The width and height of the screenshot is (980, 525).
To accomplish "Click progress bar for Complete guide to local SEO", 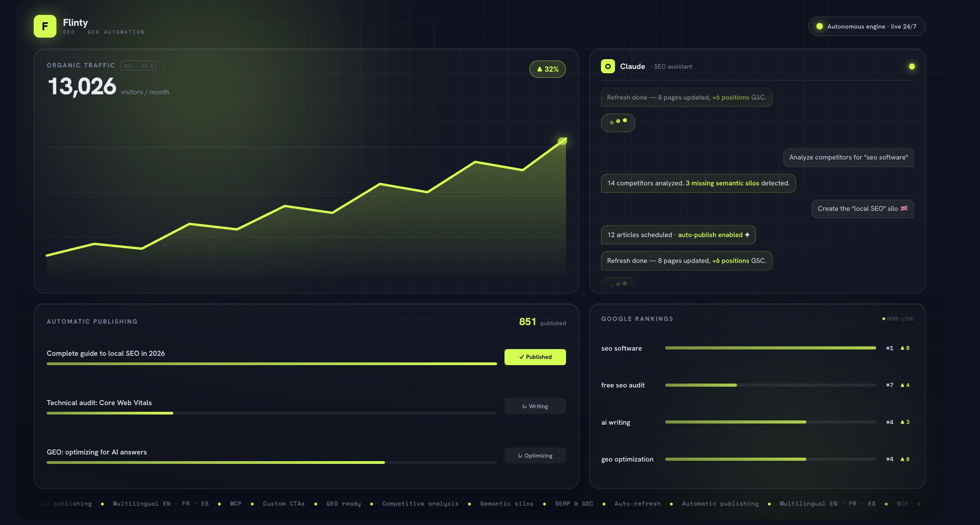I will click(x=272, y=364).
